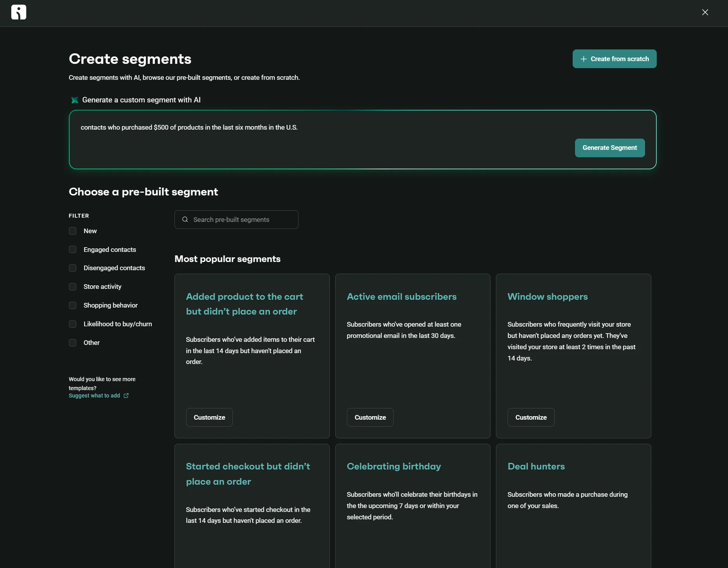Check the Disengaged contacts filter
728x568 pixels.
[x=72, y=268]
